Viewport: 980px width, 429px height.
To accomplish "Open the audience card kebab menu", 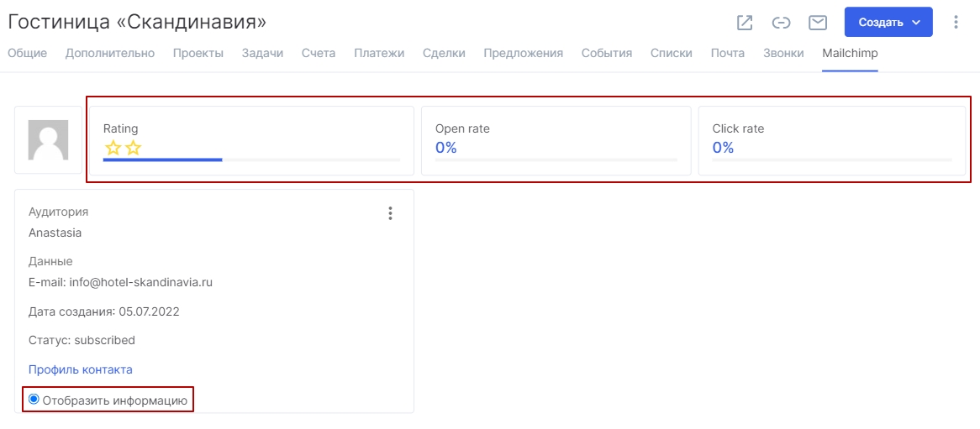I will [x=390, y=213].
